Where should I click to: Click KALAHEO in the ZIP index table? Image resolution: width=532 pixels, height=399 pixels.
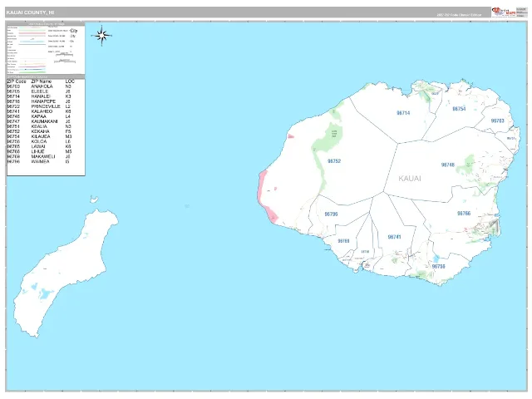(42, 111)
